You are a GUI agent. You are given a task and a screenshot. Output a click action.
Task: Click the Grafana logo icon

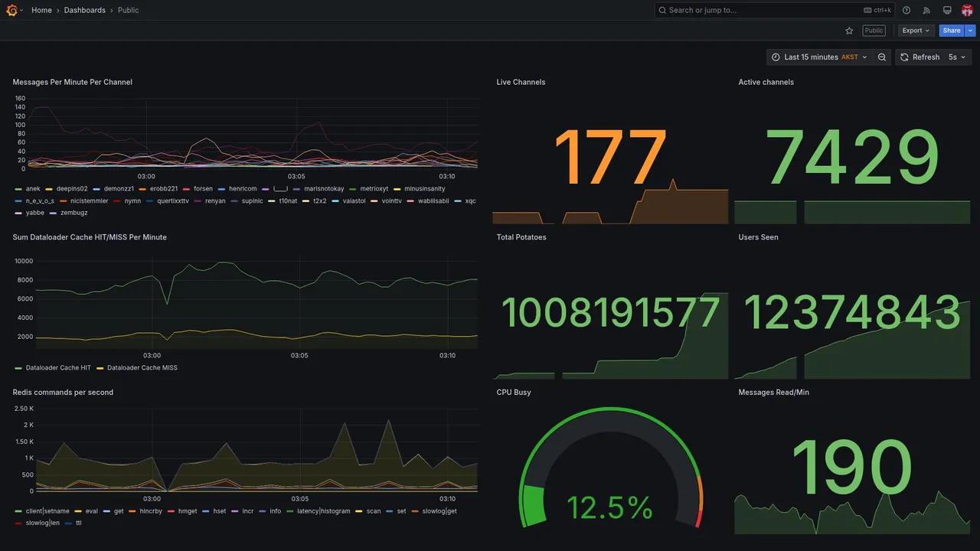[x=11, y=10]
